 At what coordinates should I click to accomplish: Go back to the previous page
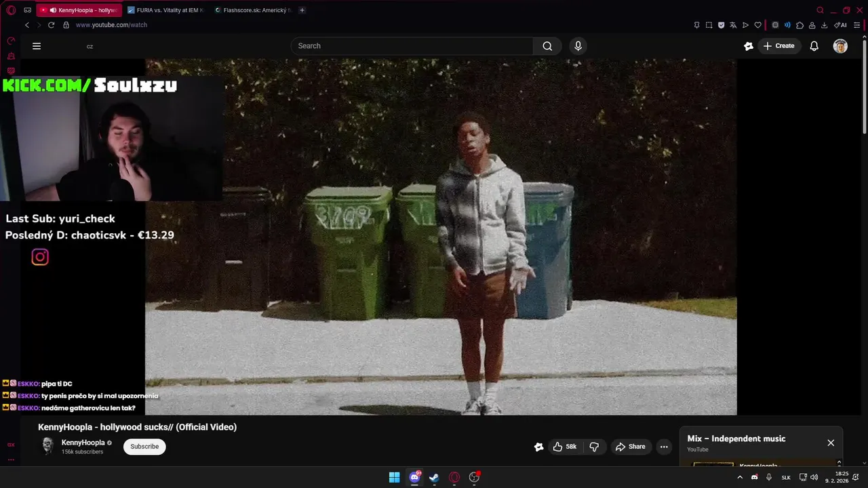27,25
